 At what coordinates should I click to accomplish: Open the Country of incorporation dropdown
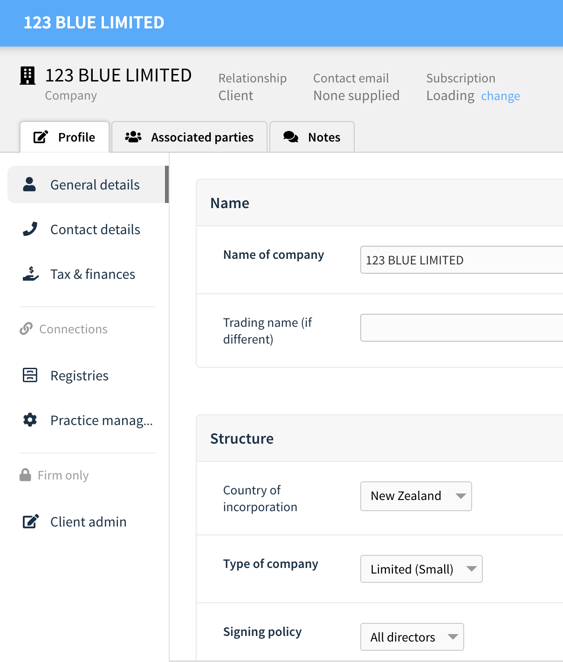coord(416,496)
